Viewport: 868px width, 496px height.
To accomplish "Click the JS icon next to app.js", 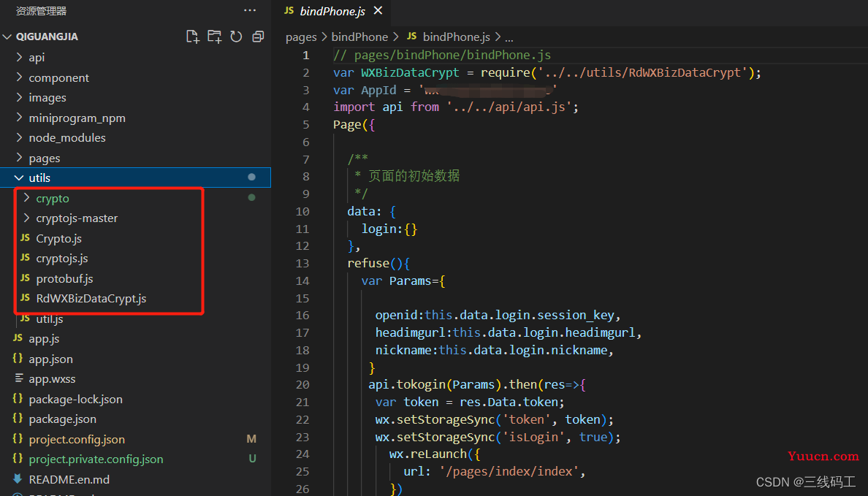I will 18,338.
